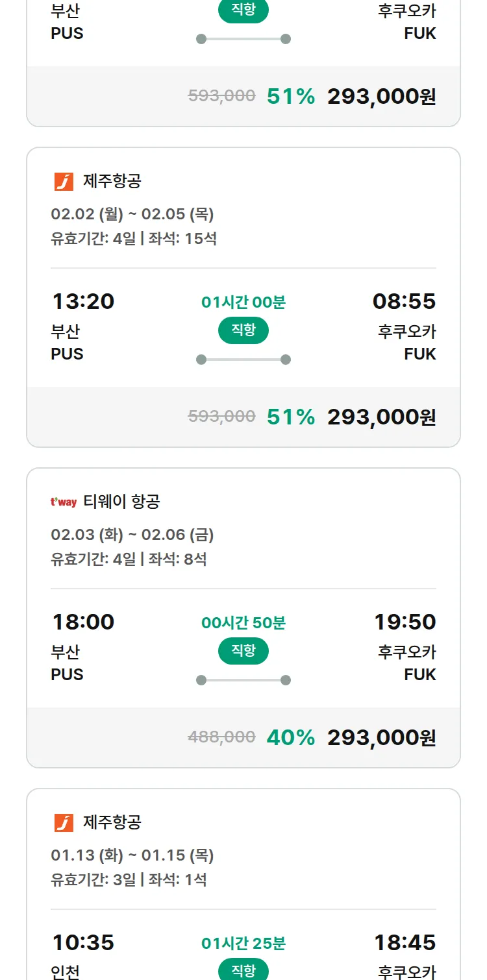This screenshot has height=980, width=487.
Task: Click the Jeju Air logo on the 02.02 flight
Action: tap(64, 182)
